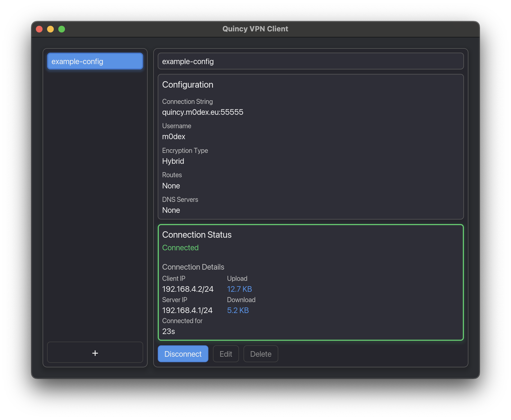Click connection string quincy.m0dex.eu:55555
This screenshot has height=420, width=511.
tap(203, 112)
